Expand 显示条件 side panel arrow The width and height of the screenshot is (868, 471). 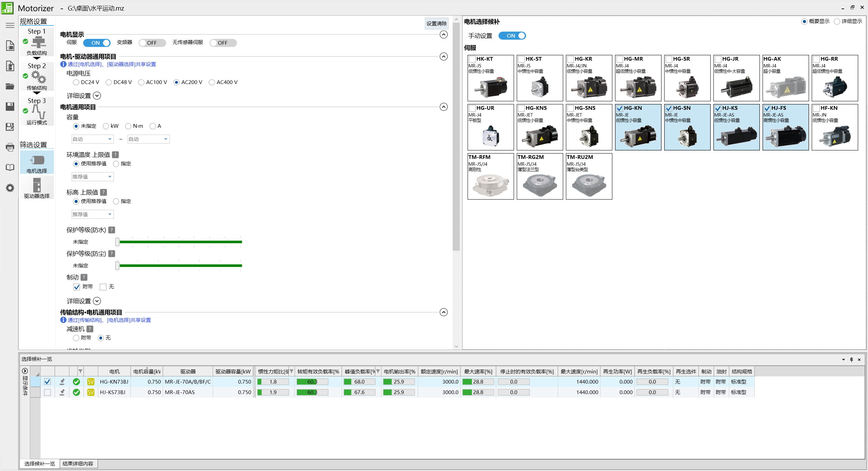(x=25, y=371)
